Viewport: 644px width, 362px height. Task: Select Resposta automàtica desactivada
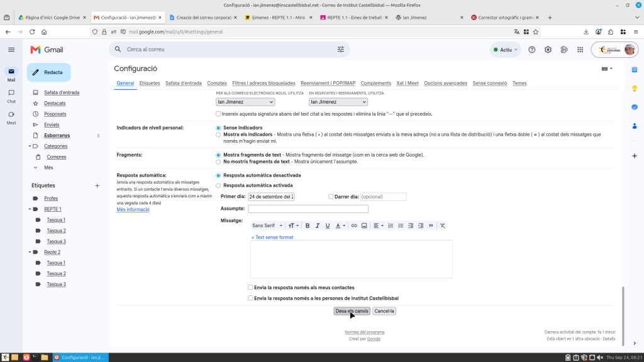tap(218, 176)
